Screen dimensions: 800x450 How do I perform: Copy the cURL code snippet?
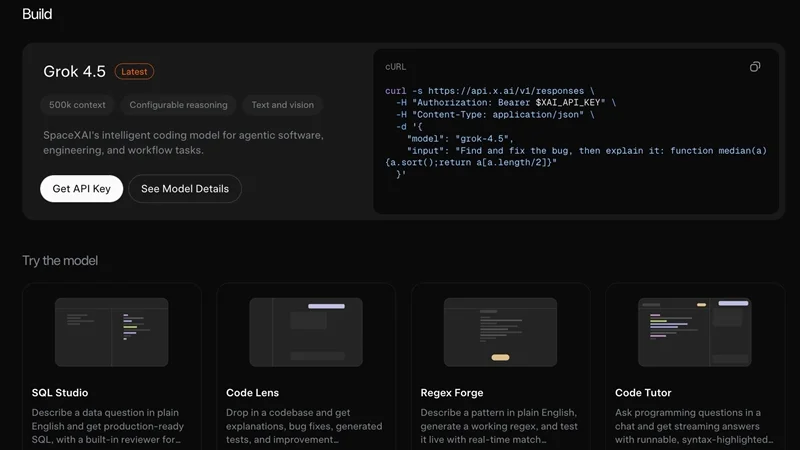755,67
